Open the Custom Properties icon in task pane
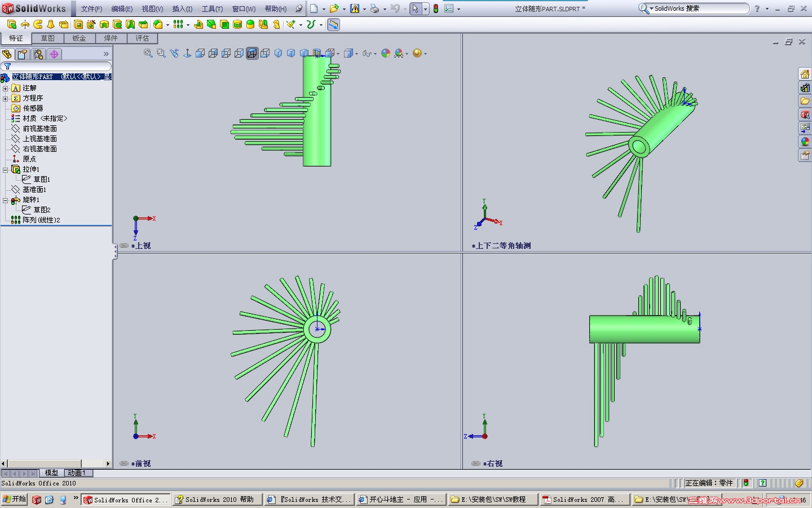 [805, 155]
